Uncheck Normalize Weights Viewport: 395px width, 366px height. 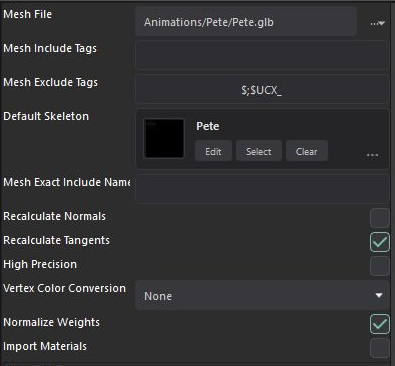click(380, 324)
